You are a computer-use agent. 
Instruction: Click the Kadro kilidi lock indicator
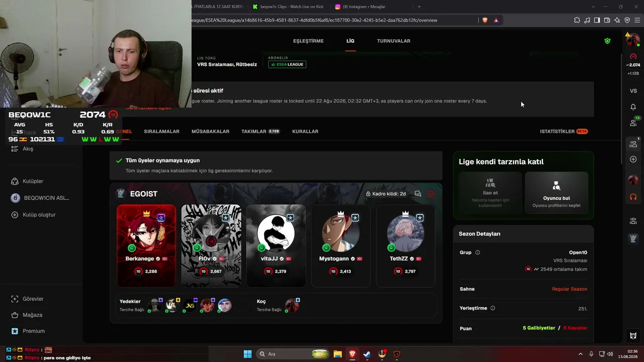click(386, 194)
